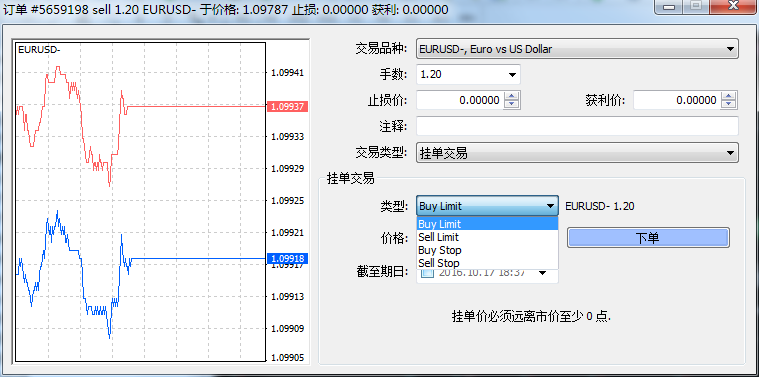This screenshot has width=759, height=377.
Task: Decrease the stop loss value with down arrow
Action: click(512, 105)
